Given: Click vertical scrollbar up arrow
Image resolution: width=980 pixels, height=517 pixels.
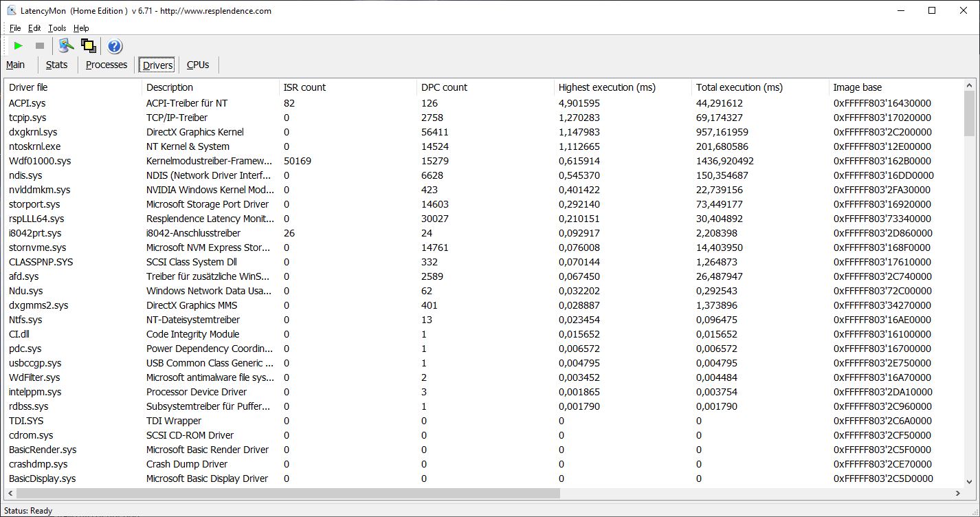Looking at the screenshot, I should tap(969, 85).
